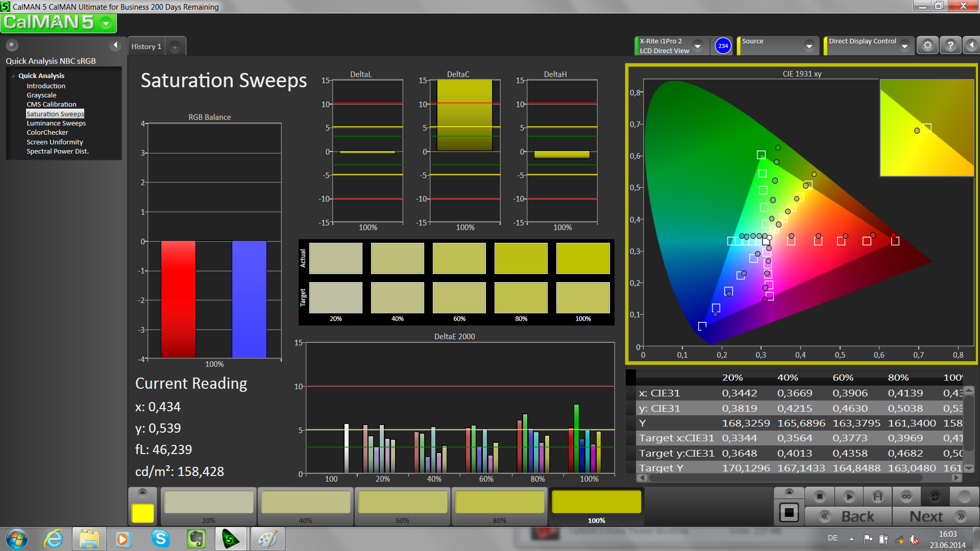The height and width of the screenshot is (551, 980).
Task: Click the single-step bracket read button
Action: tap(877, 496)
